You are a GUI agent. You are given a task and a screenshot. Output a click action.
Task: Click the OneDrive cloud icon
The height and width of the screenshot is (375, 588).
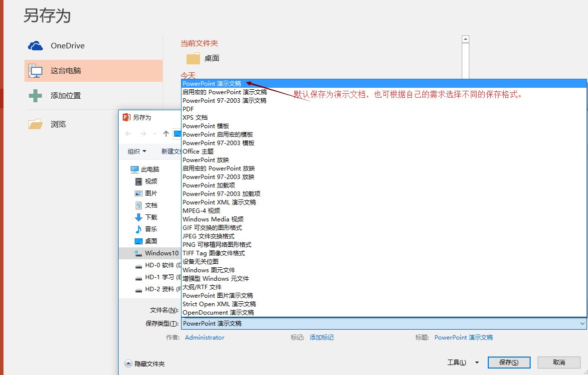click(x=35, y=46)
